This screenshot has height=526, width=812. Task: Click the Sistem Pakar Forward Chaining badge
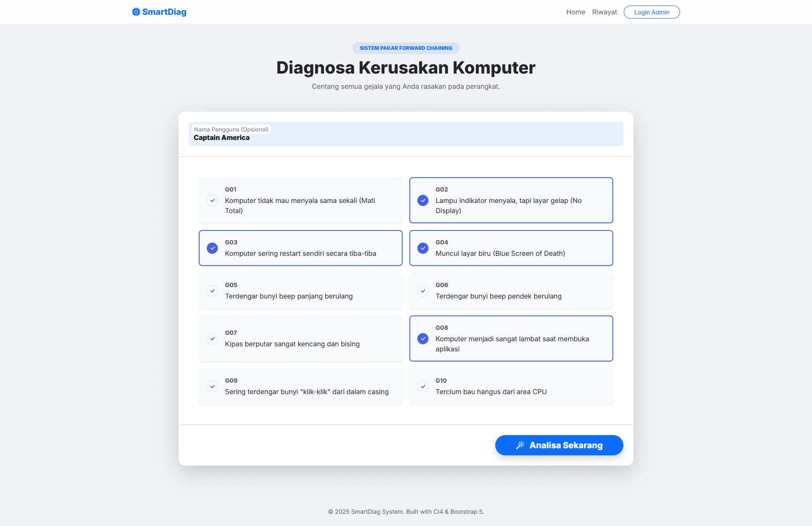(x=406, y=48)
